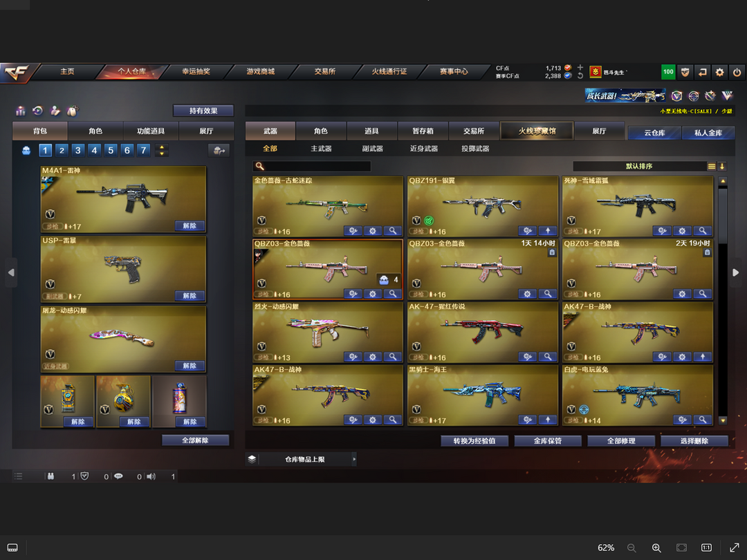Click upgrade arrow on QBZ191-银翼 card
Screen dimensions: 747x560
(x=547, y=231)
